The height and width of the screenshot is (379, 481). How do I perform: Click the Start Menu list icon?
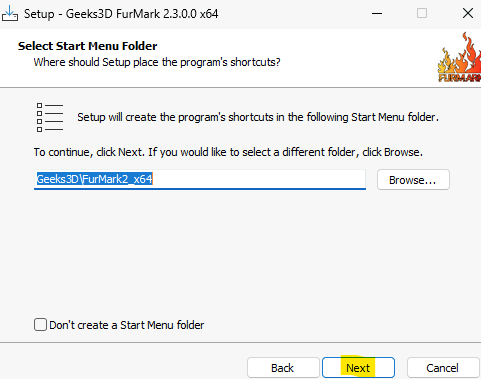pos(50,117)
